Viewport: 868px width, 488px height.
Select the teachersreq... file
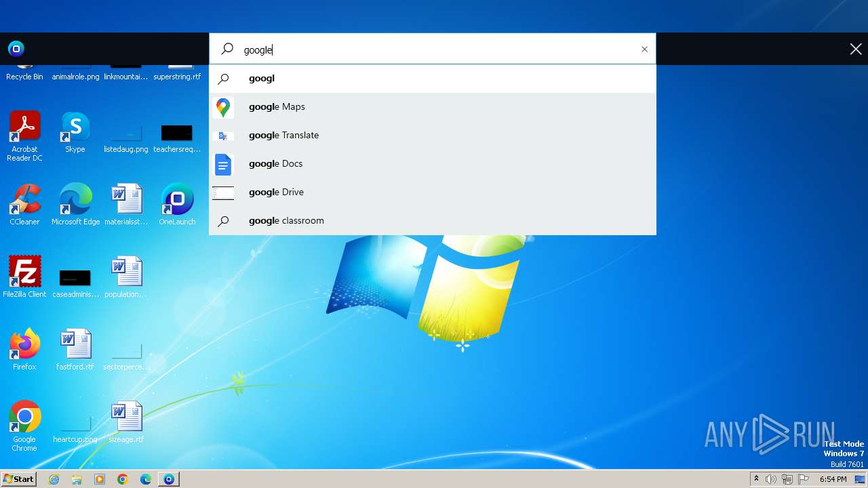177,138
